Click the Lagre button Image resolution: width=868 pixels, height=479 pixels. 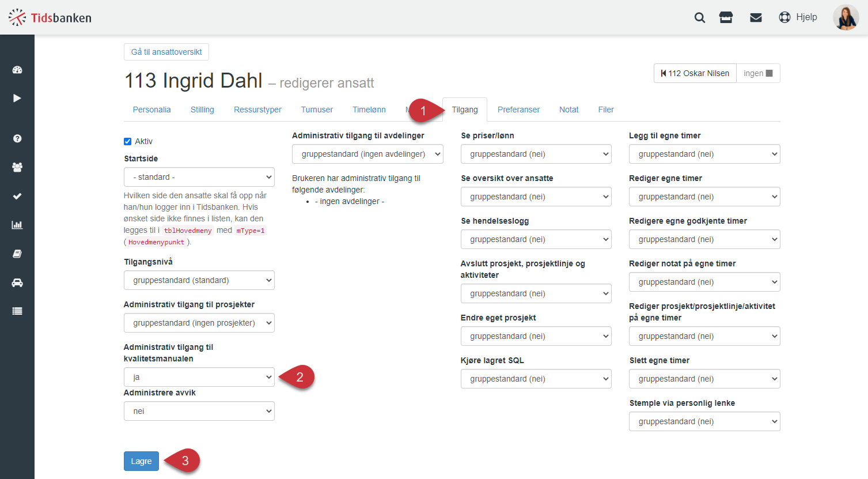141,461
